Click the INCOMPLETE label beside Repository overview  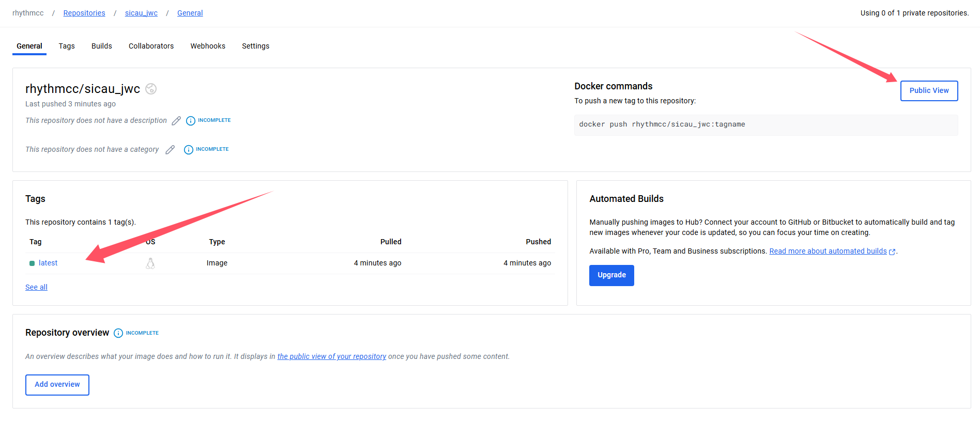tap(142, 333)
